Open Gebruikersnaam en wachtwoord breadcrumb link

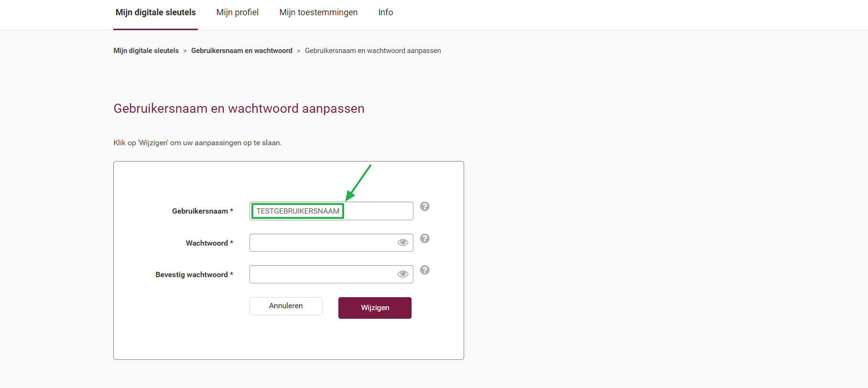[x=241, y=50]
